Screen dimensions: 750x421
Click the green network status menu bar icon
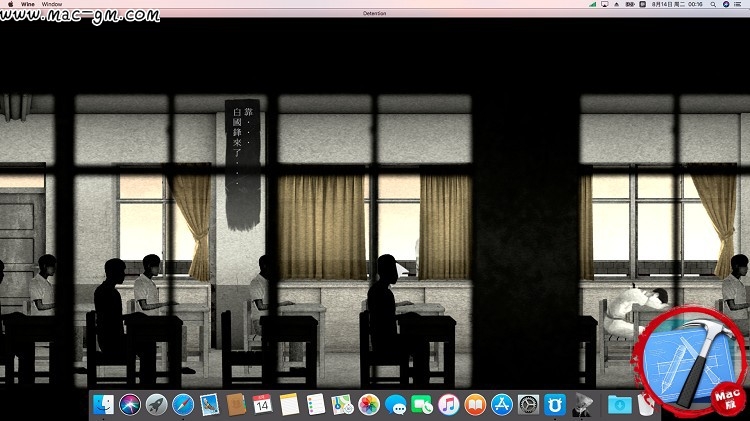[593, 4]
